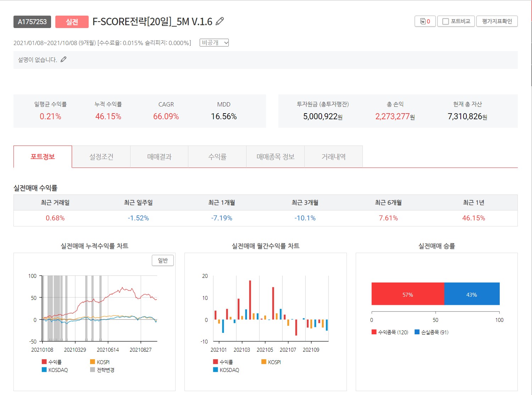The image size is (532, 395).
Task: Go to the 수익률 tab
Action: (217, 157)
